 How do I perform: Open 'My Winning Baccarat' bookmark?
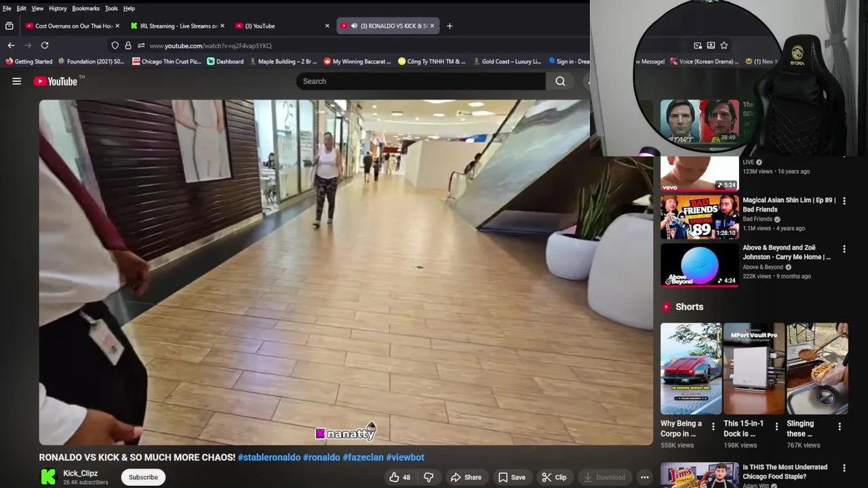tap(357, 62)
